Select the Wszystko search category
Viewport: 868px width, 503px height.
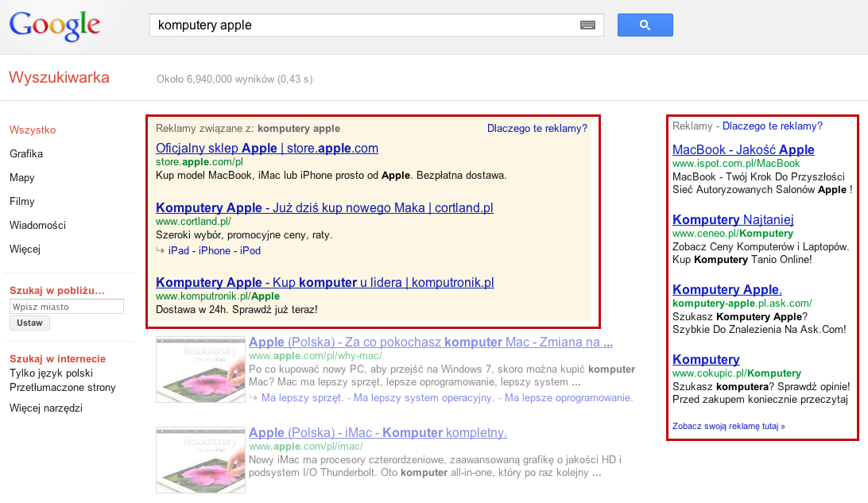coord(33,130)
